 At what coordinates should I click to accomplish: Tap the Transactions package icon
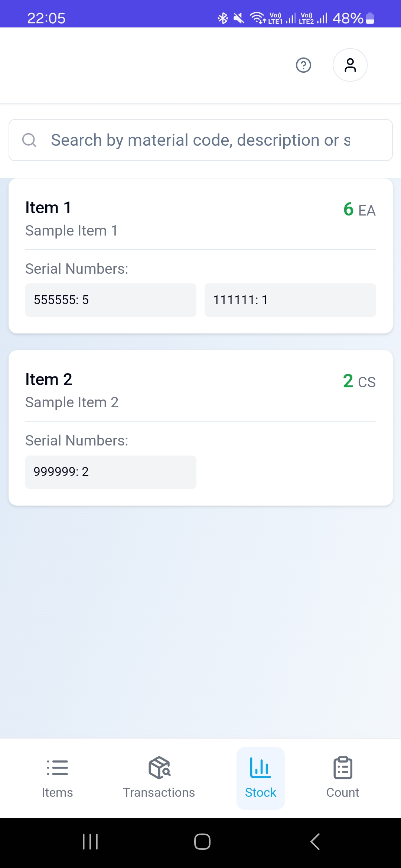(x=159, y=767)
